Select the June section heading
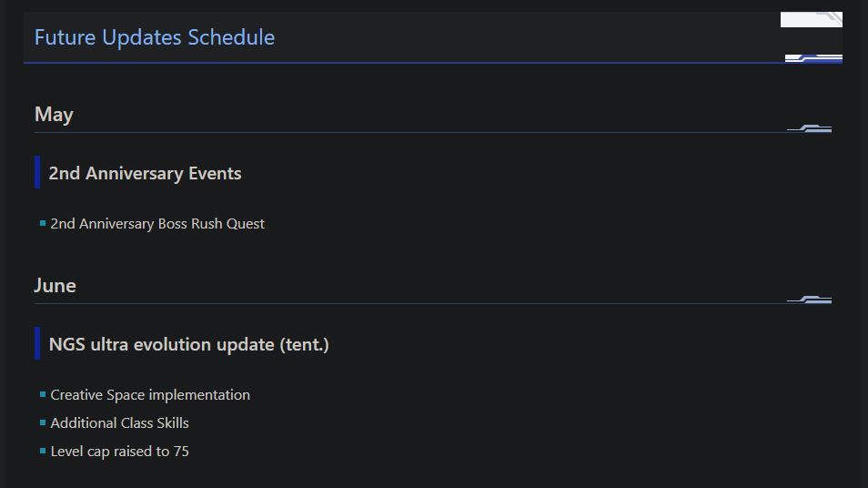 pyautogui.click(x=55, y=286)
